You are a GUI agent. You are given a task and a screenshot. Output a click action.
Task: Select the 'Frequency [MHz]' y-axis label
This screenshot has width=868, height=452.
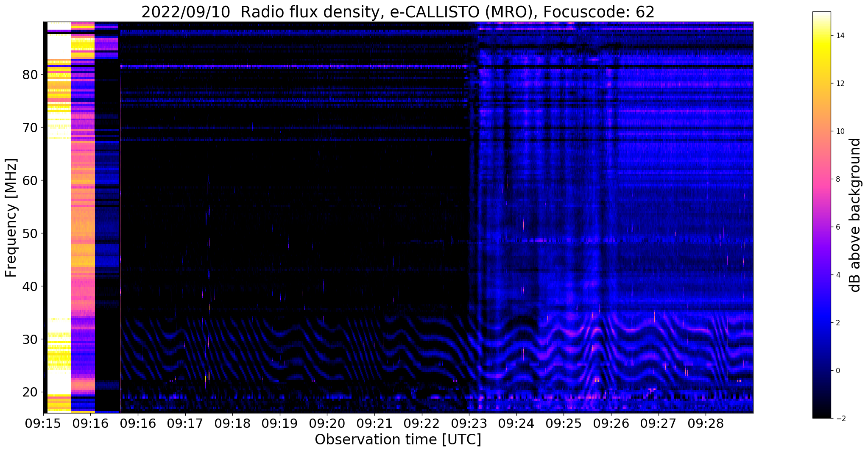pos(11,218)
